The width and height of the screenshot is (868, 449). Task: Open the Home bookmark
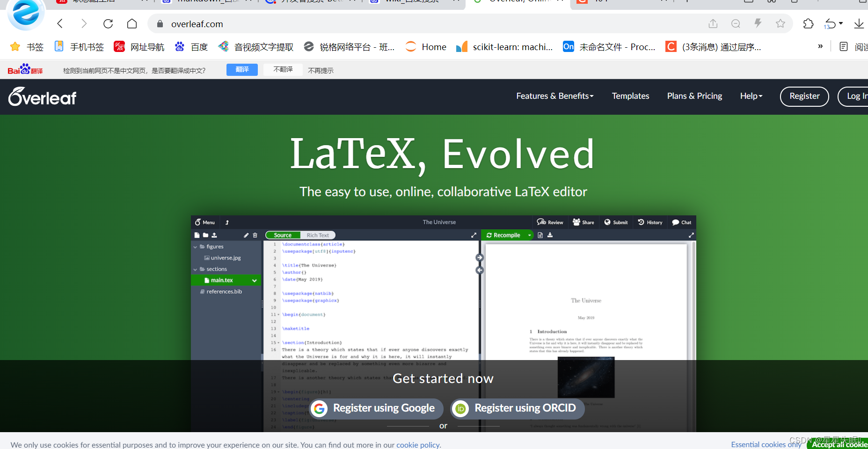coord(426,47)
